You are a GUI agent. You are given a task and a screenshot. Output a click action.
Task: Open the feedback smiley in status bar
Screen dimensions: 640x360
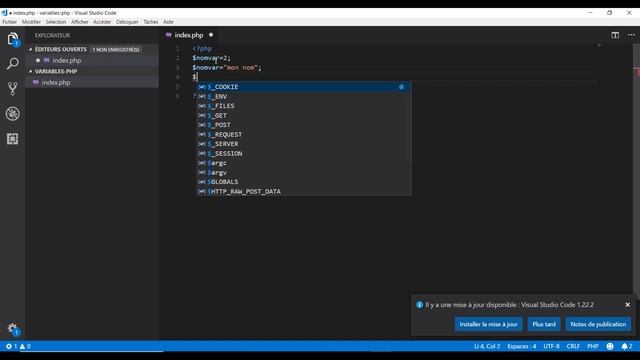point(610,346)
